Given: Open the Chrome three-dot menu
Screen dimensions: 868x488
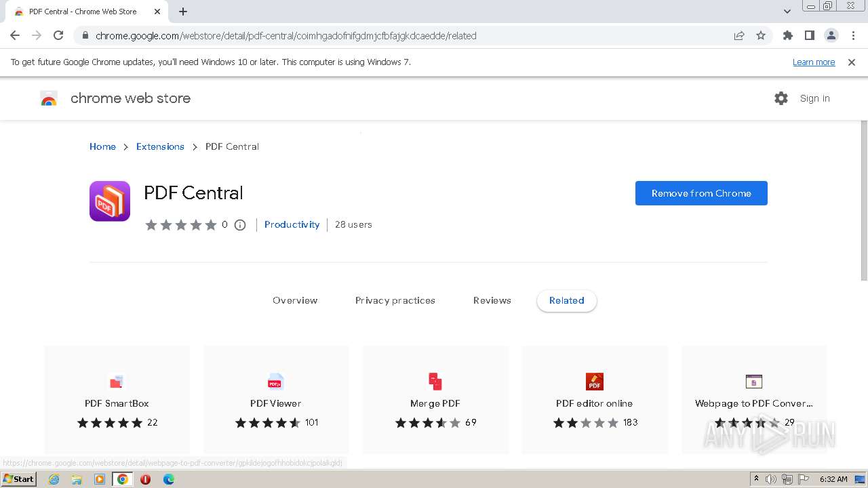Looking at the screenshot, I should [853, 36].
